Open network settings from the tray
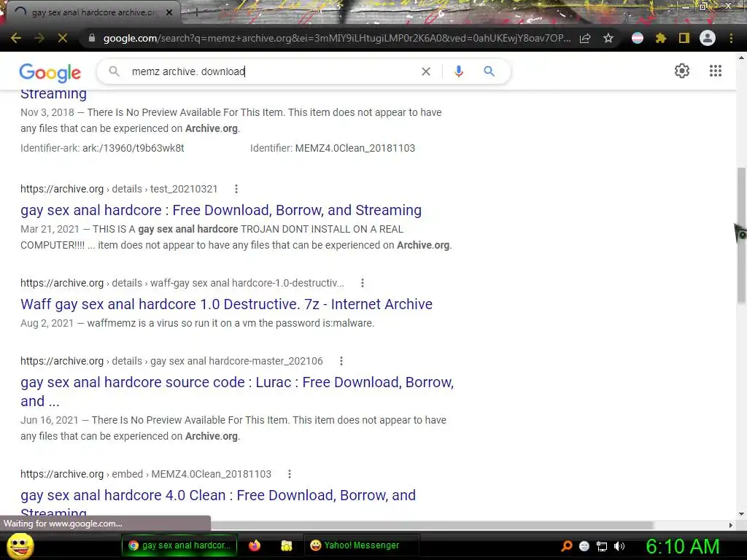The width and height of the screenshot is (747, 560). click(602, 546)
